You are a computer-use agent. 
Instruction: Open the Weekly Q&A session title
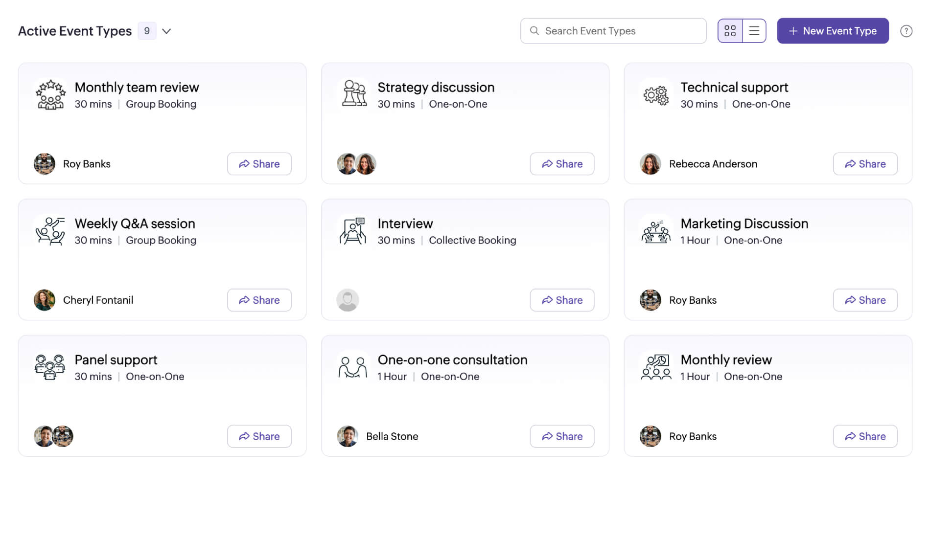tap(135, 224)
